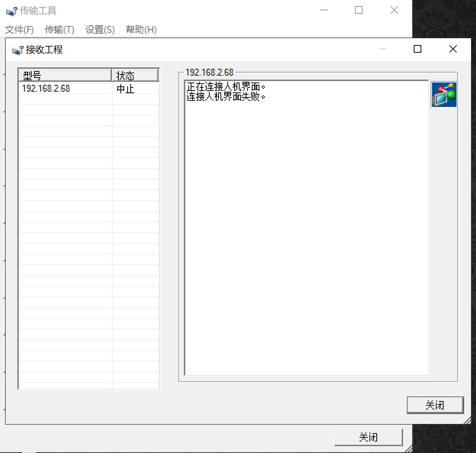The image size is (476, 453).
Task: Open the 文件(F) menu
Action: pos(19,30)
